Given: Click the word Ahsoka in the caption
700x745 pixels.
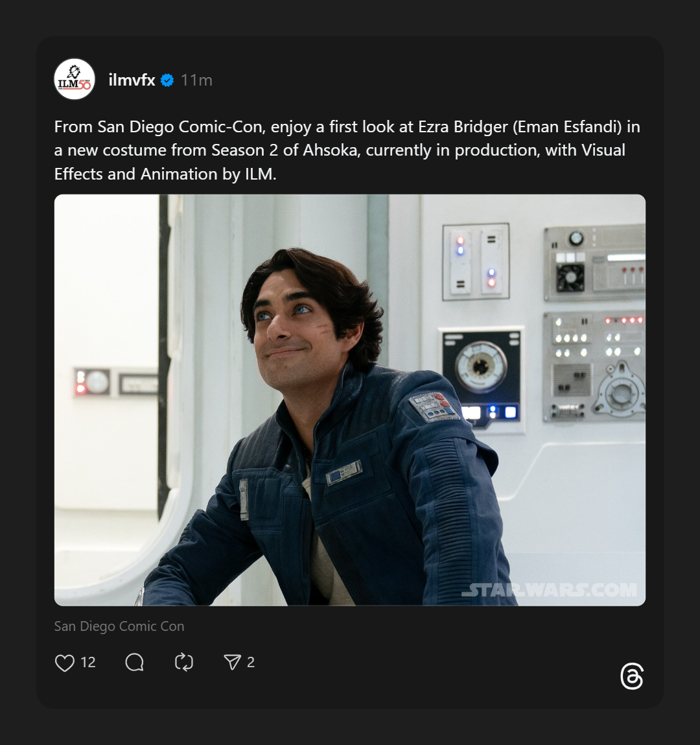Looking at the screenshot, I should (331, 150).
